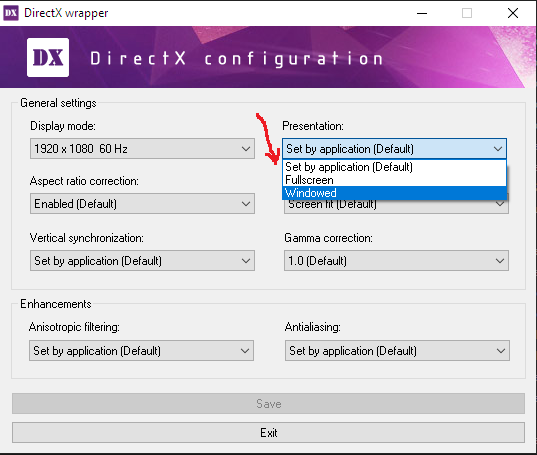Click the Presentation chevron arrow

[498, 149]
